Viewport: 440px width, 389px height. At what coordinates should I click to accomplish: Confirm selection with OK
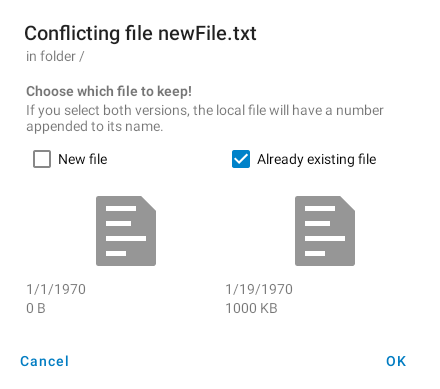point(396,361)
